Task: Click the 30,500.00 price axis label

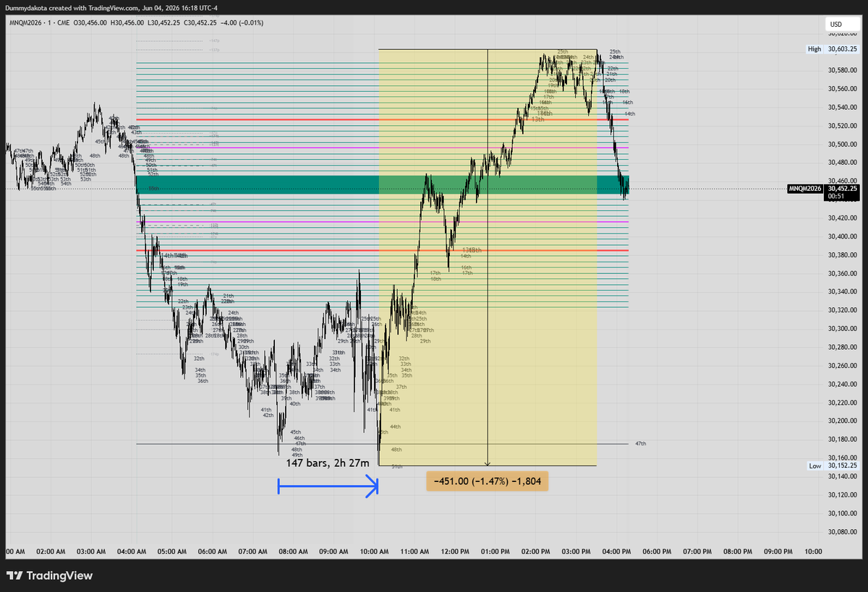Action: pos(843,144)
